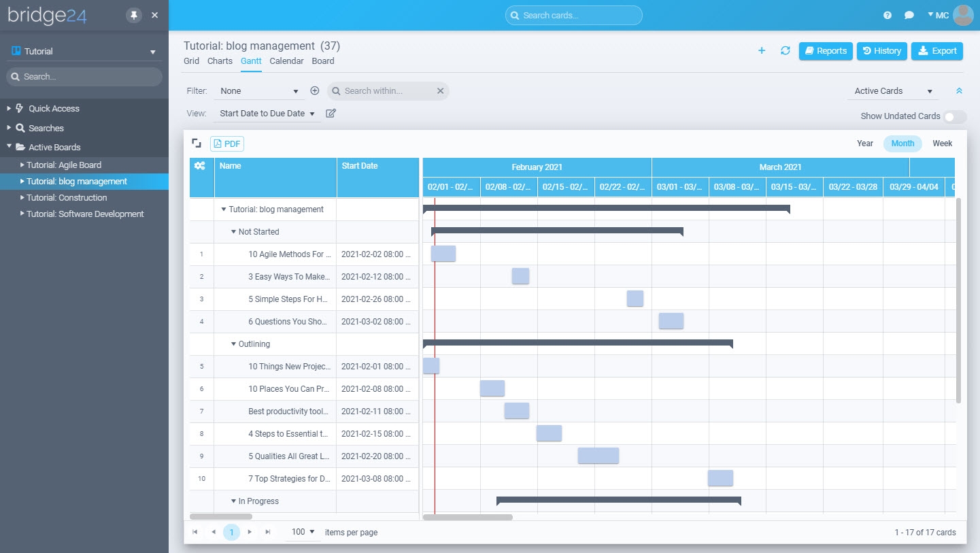Enable Show Undated Cards
Screen dimensions: 980x553
(955, 116)
